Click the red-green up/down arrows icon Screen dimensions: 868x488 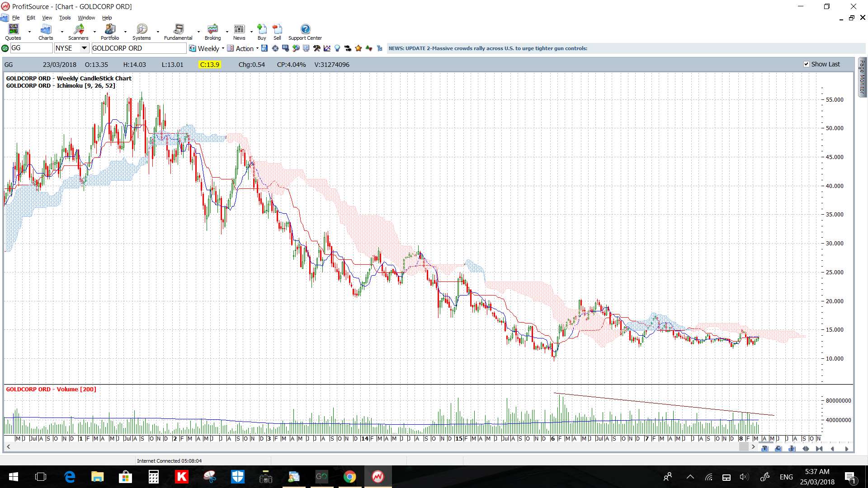369,48
